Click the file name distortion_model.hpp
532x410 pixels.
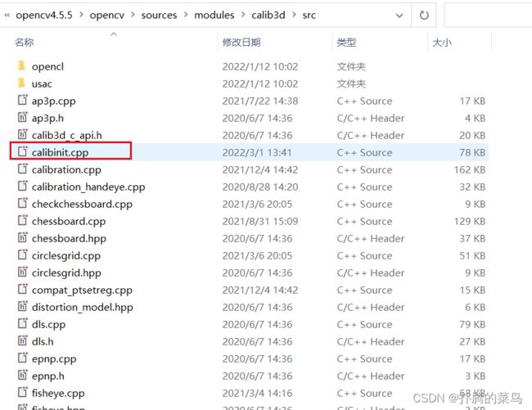[x=82, y=307]
